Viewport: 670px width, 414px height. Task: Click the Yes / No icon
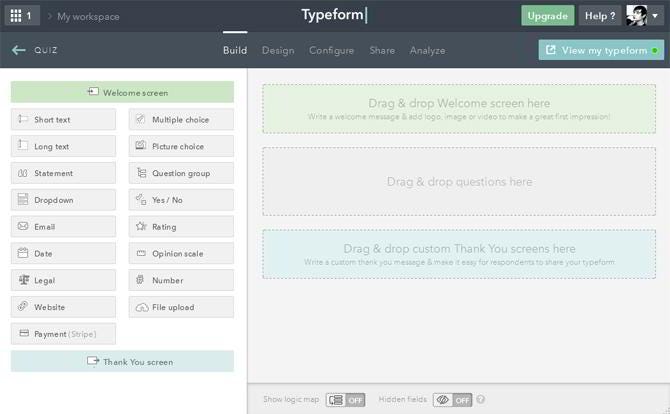[x=141, y=200]
